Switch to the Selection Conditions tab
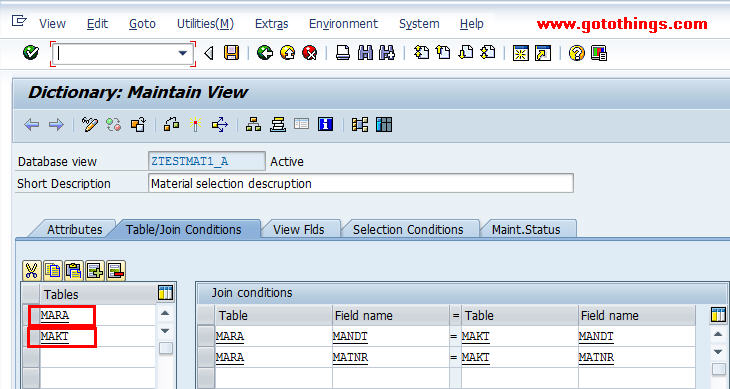The image size is (730, 389). [408, 229]
